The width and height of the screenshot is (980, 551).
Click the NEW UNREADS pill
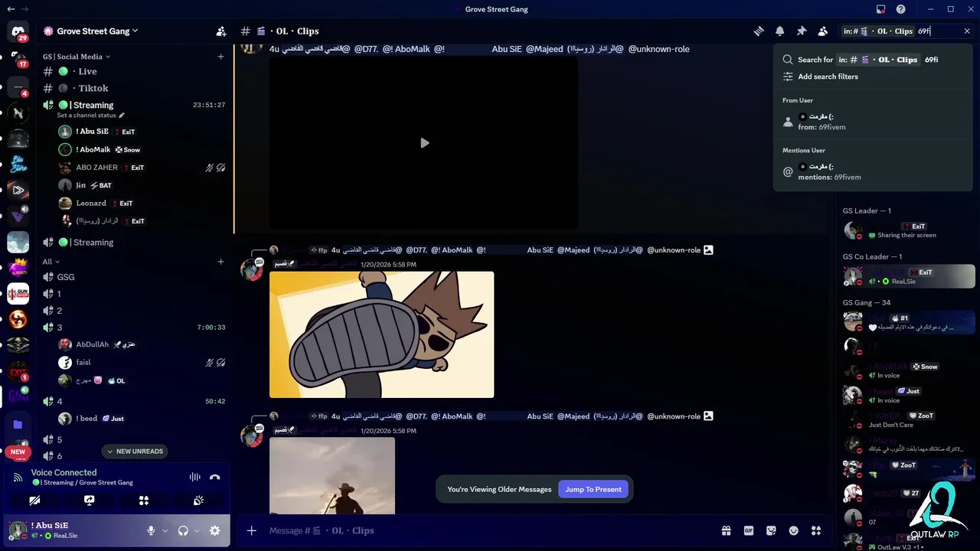(x=135, y=452)
